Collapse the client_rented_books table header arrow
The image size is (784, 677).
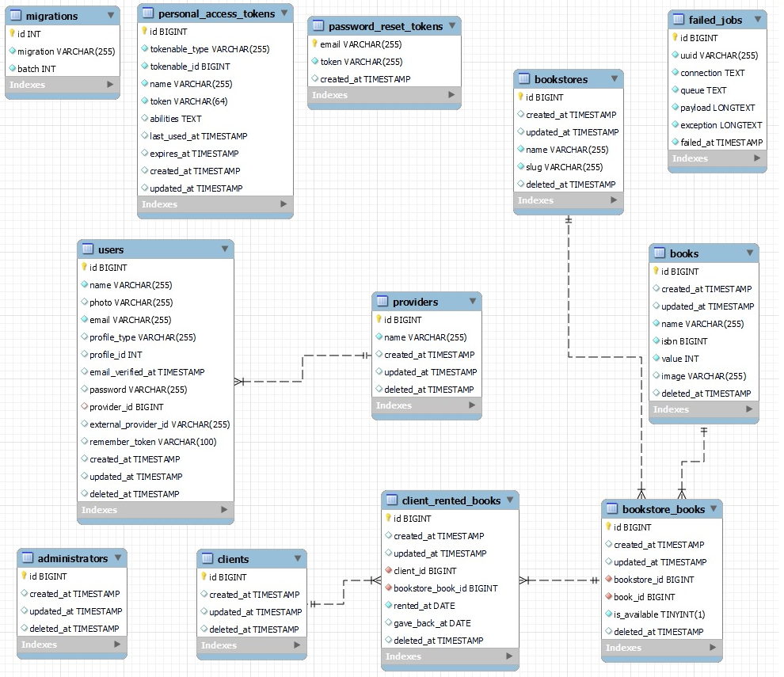point(509,500)
